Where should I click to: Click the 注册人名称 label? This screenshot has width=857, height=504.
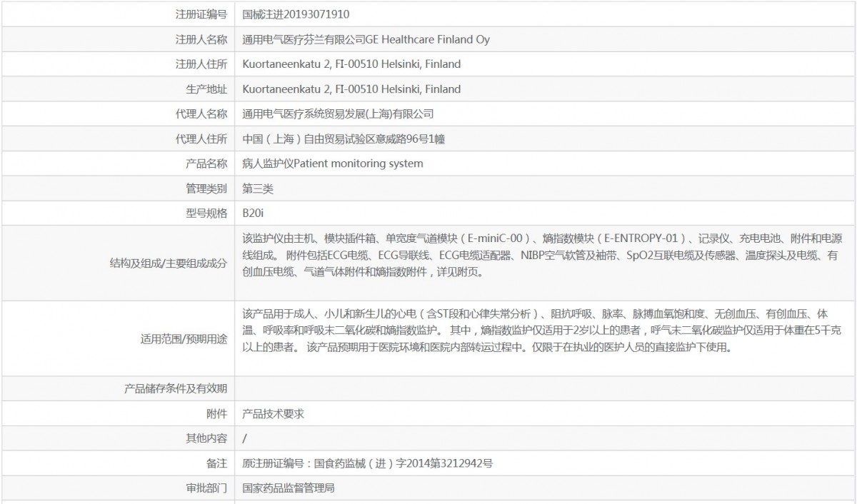(x=201, y=39)
